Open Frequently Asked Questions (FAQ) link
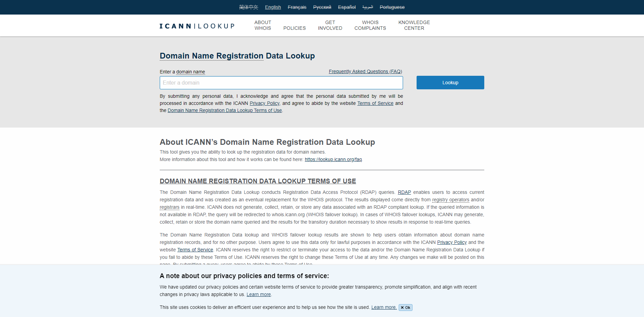The width and height of the screenshot is (644, 317). pos(365,71)
